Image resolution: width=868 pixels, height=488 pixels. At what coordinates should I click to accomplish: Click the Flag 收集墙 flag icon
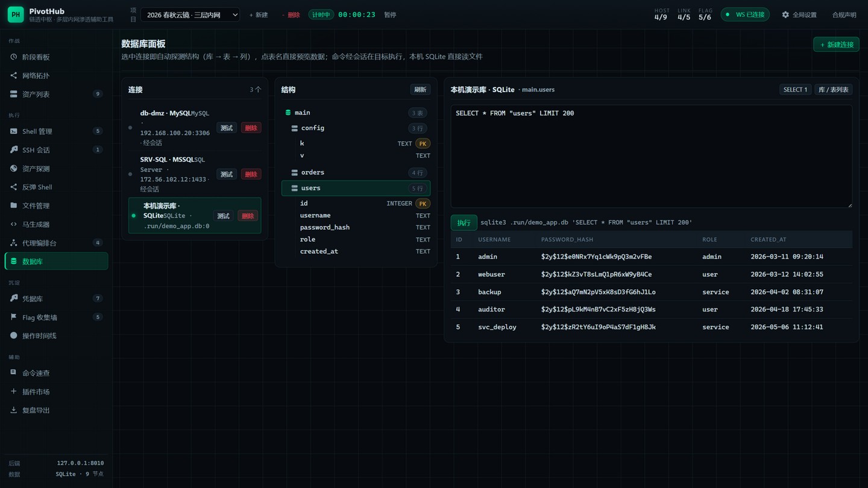(14, 318)
